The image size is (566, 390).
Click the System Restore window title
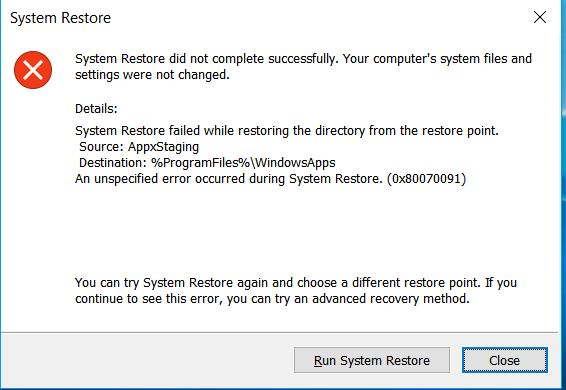tap(60, 18)
